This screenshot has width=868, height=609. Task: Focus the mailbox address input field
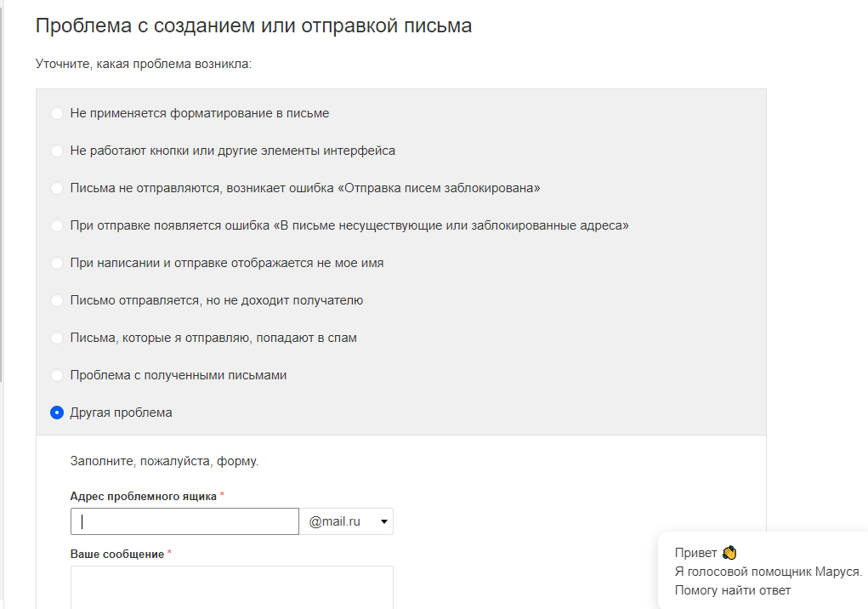coord(184,521)
